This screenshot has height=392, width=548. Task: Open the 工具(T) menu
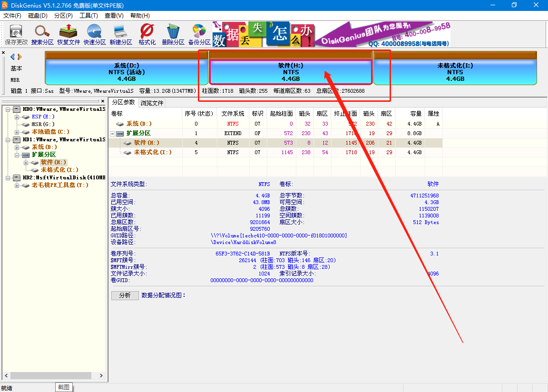point(88,16)
